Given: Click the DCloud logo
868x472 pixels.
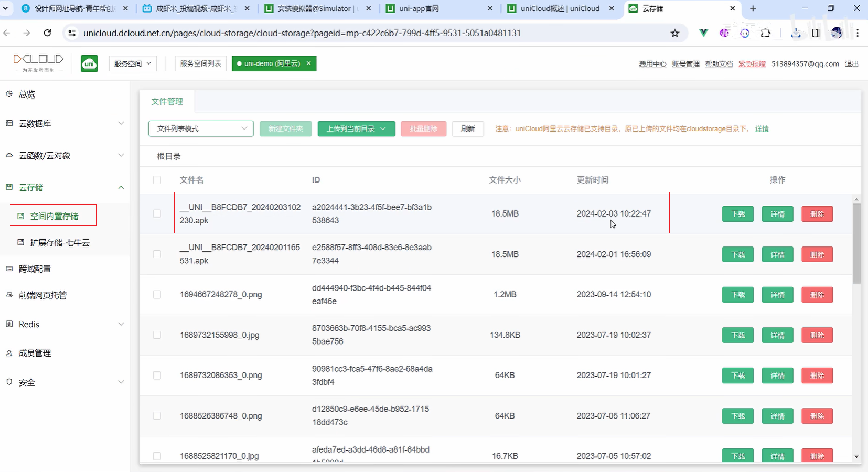Looking at the screenshot, I should [38, 63].
